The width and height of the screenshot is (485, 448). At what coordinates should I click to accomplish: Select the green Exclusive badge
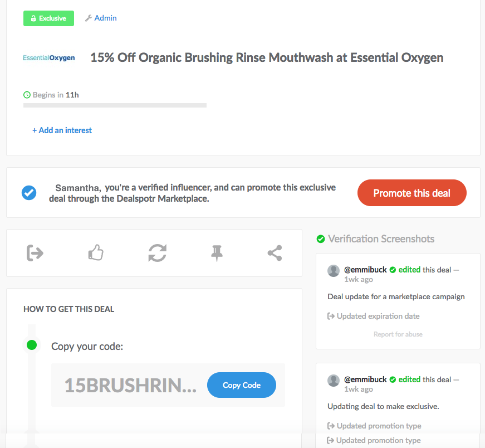point(48,18)
